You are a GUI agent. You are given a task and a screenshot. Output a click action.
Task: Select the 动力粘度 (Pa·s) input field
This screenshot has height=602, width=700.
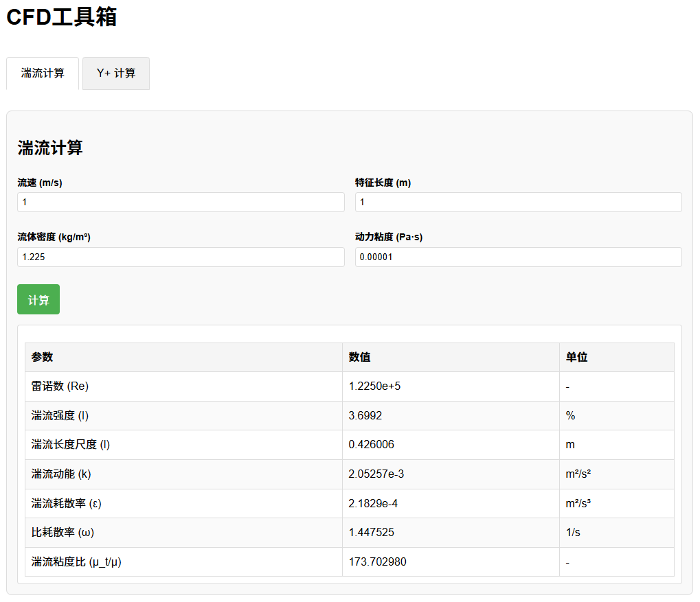pos(518,257)
